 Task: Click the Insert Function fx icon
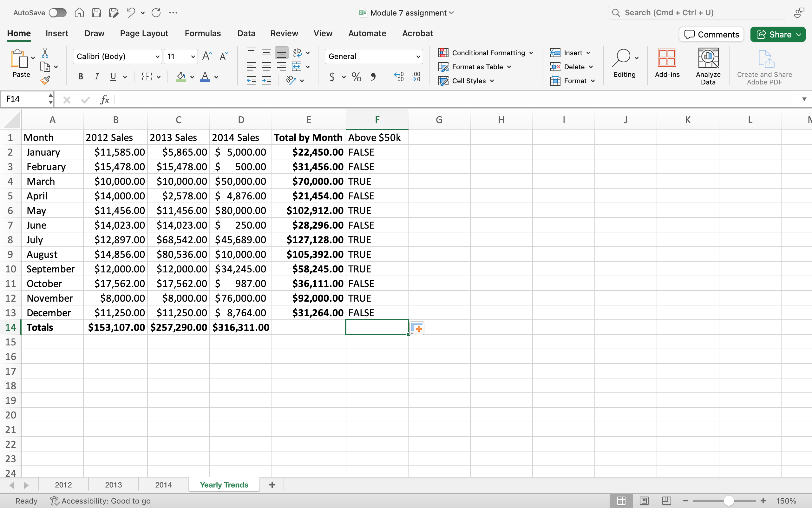105,99
